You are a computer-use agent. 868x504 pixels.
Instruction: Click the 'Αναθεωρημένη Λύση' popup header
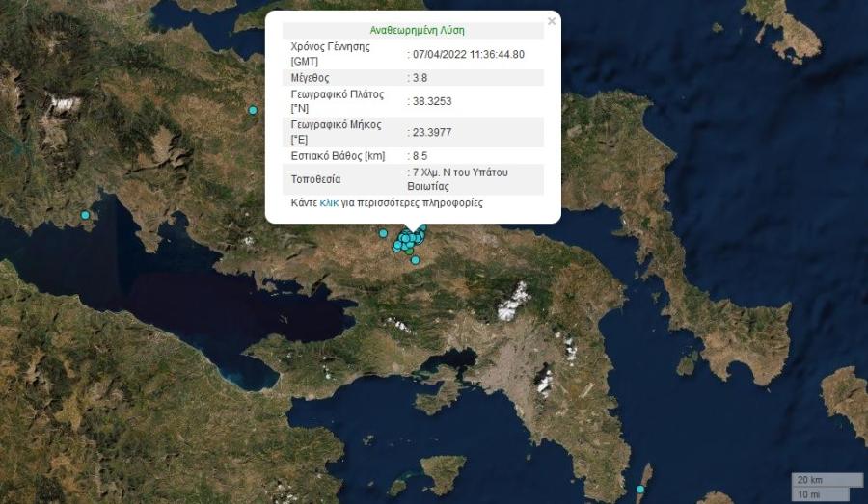click(417, 31)
